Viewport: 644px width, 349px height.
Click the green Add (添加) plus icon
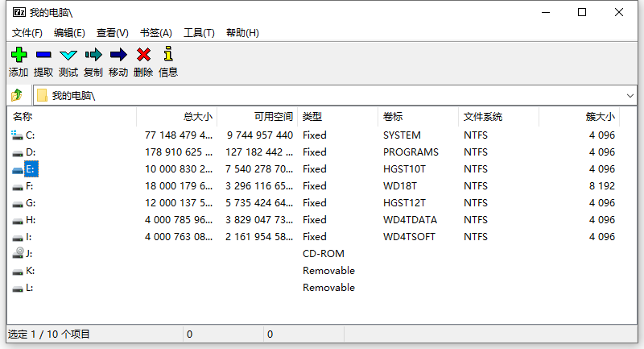[19, 55]
